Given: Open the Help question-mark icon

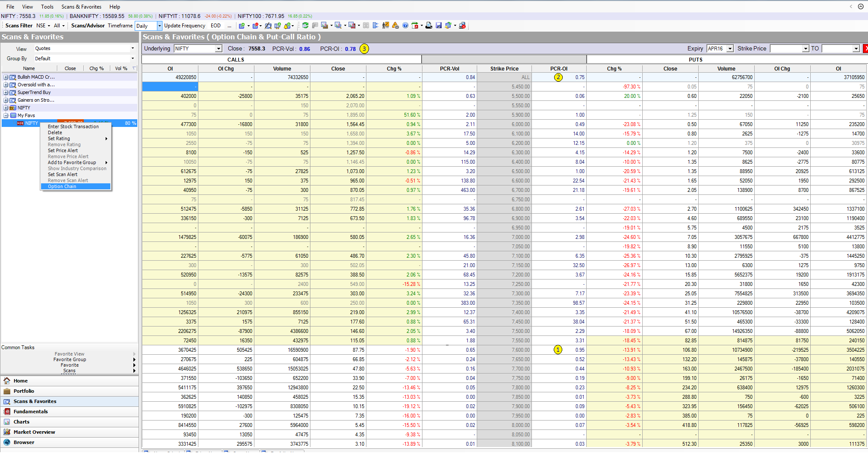Looking at the screenshot, I should [404, 26].
